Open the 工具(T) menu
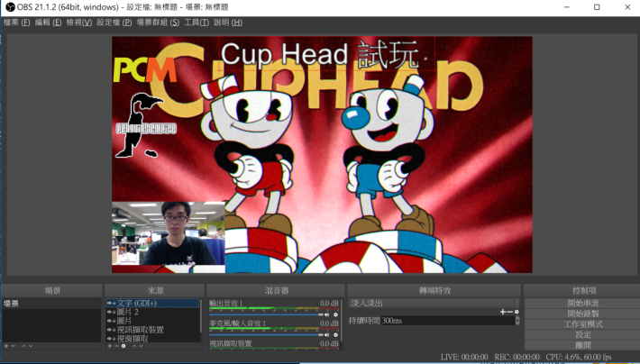 tap(197, 23)
